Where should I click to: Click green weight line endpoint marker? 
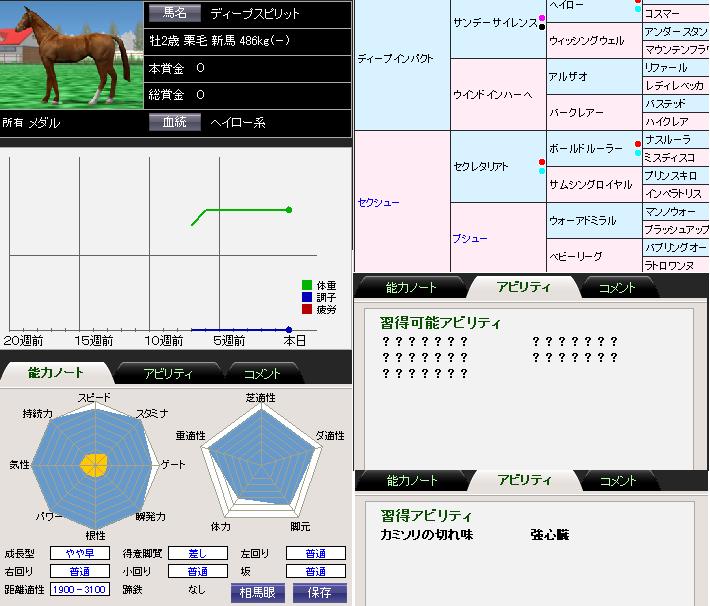289,210
